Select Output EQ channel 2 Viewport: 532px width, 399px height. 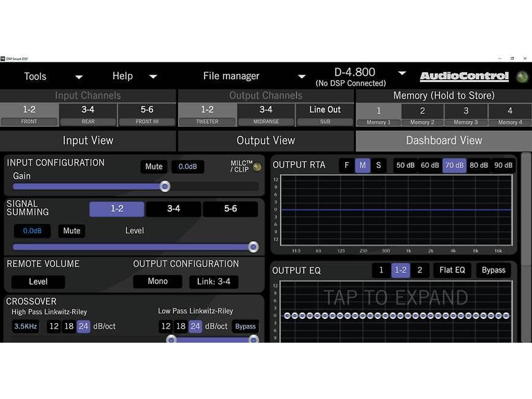[x=420, y=270]
